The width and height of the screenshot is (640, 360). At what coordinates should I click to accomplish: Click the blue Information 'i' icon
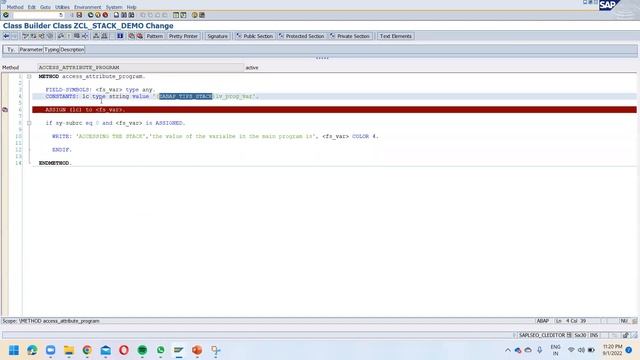(x=120, y=36)
